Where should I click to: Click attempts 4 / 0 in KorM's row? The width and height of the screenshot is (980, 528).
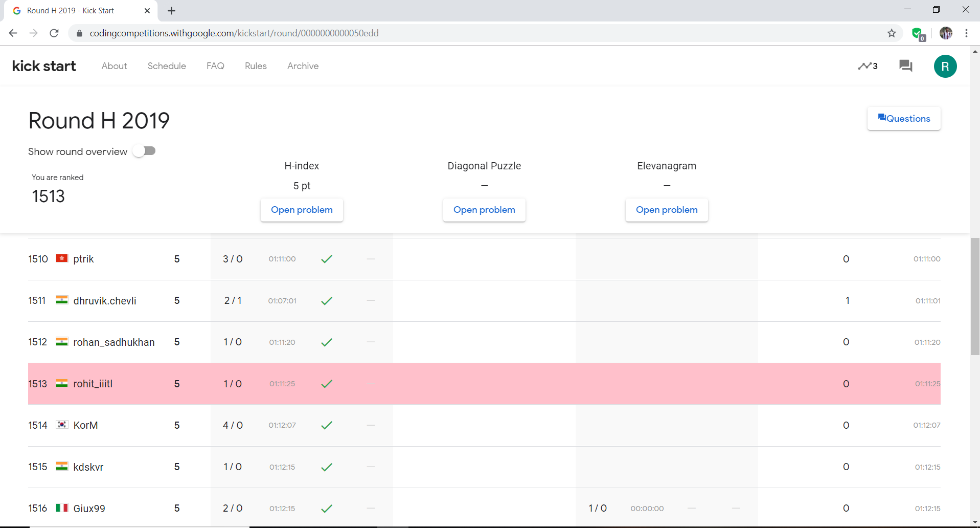coord(233,425)
